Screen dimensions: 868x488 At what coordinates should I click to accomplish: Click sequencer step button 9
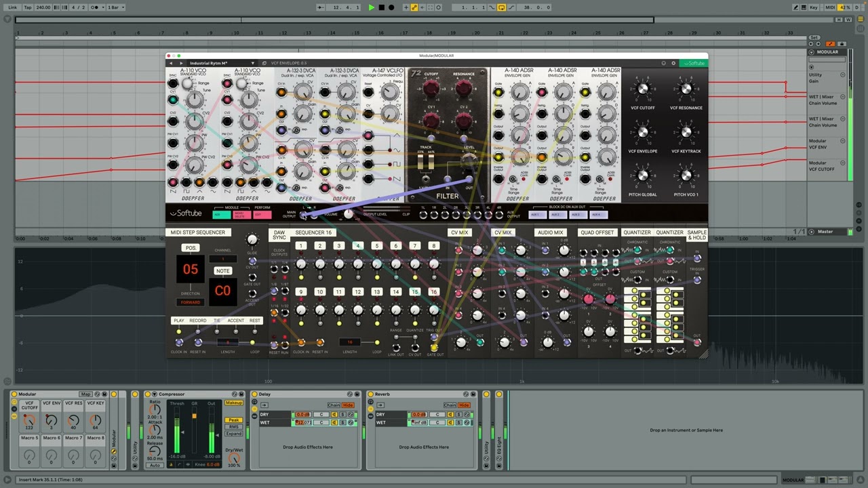(x=300, y=292)
